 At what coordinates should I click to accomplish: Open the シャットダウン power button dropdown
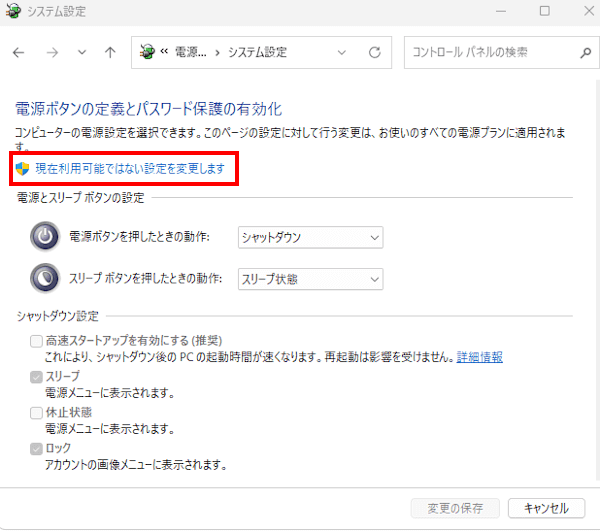[310, 237]
